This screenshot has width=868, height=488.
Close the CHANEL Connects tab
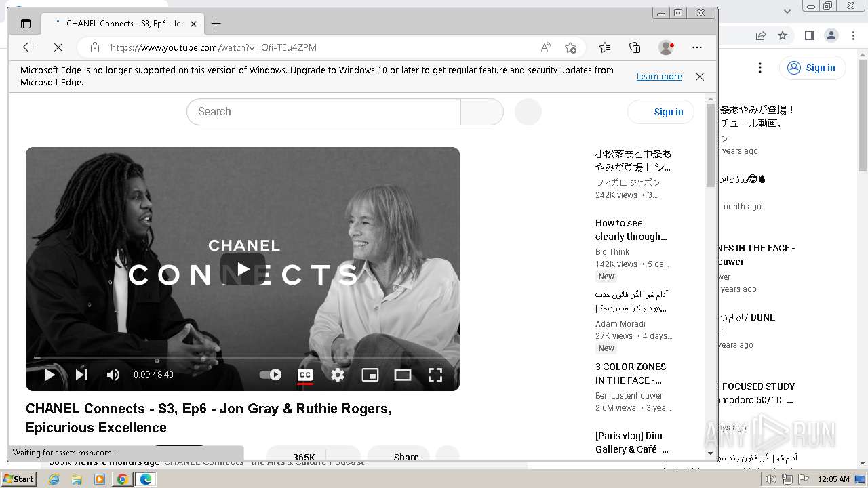click(x=193, y=24)
